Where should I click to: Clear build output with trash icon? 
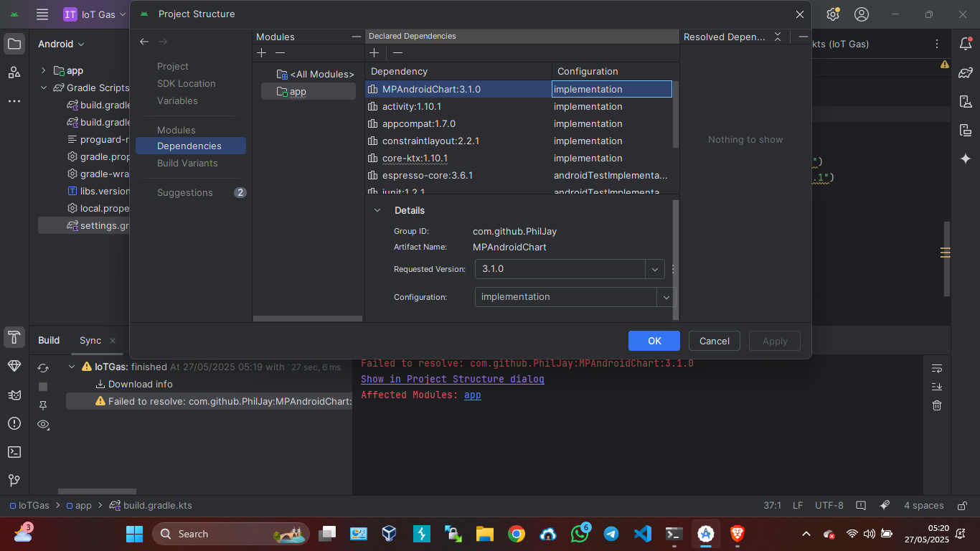937,405
